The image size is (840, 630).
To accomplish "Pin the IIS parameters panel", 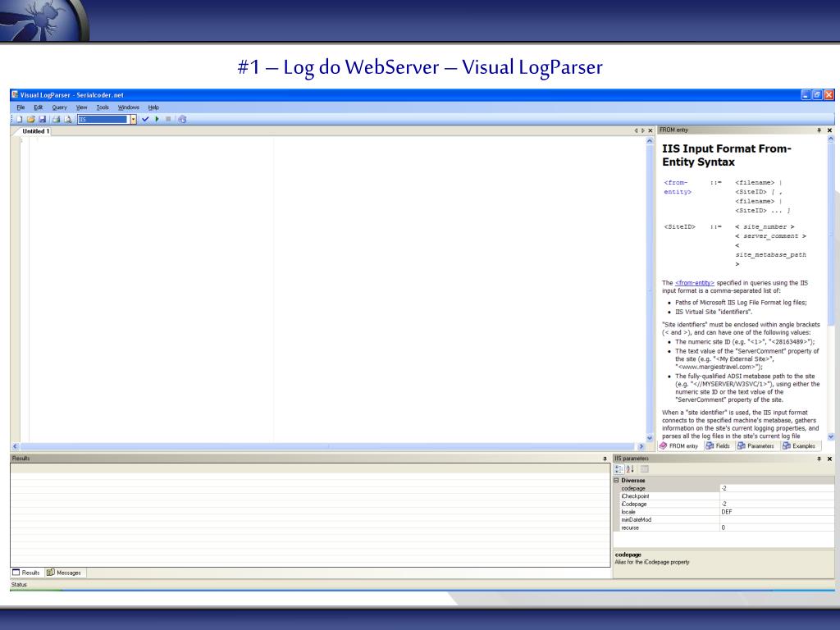I will tap(819, 459).
